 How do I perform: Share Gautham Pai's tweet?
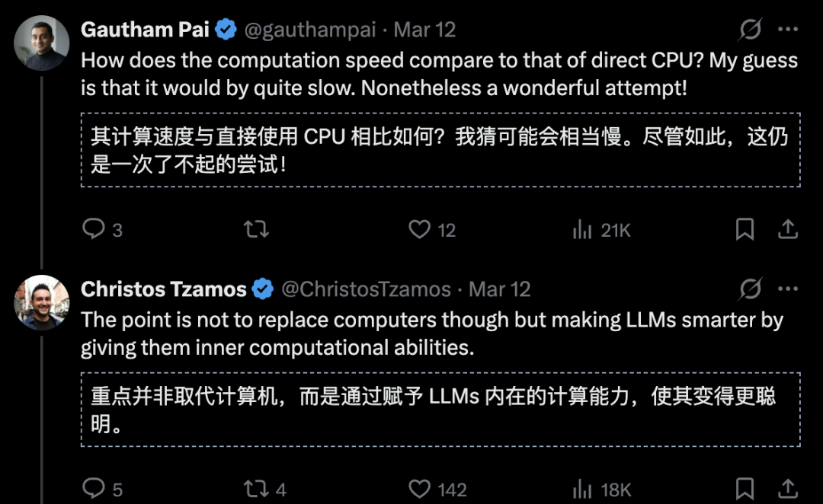point(788,229)
